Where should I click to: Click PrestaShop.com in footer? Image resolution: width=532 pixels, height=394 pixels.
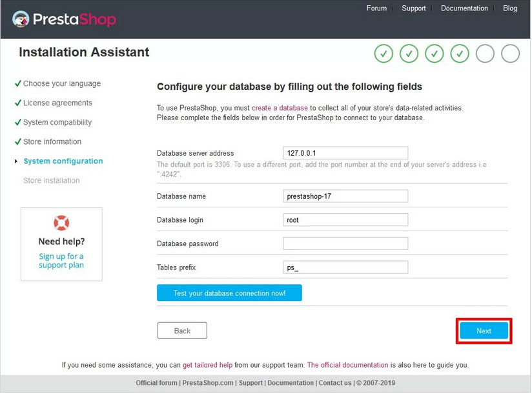coord(208,383)
